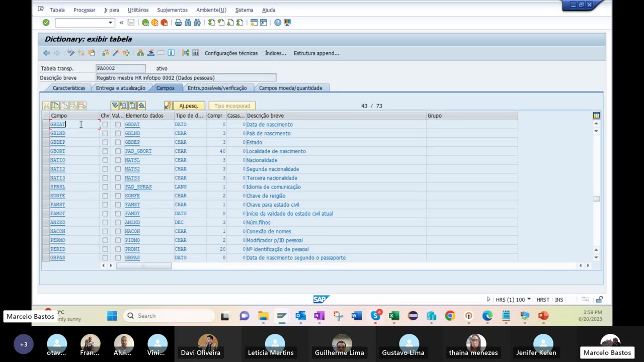This screenshot has width=644, height=362.
Task: Click the red Cancel icon
Action: click(x=164, y=23)
